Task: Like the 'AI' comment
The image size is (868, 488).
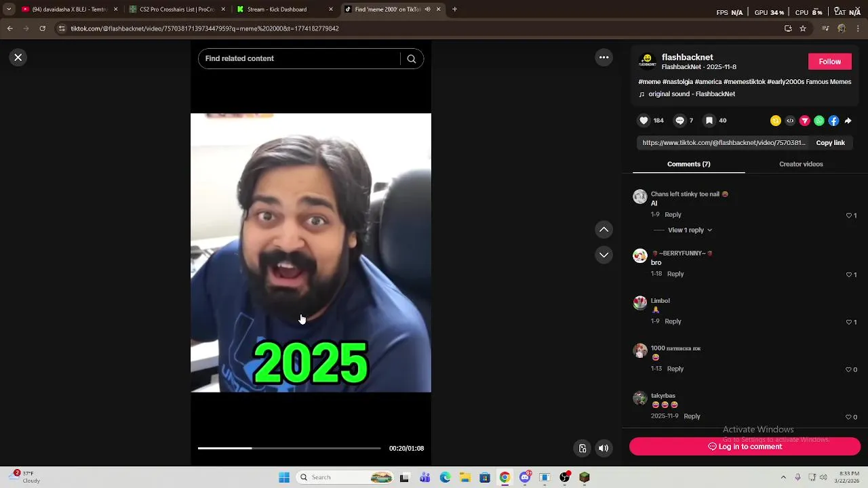Action: [848, 216]
